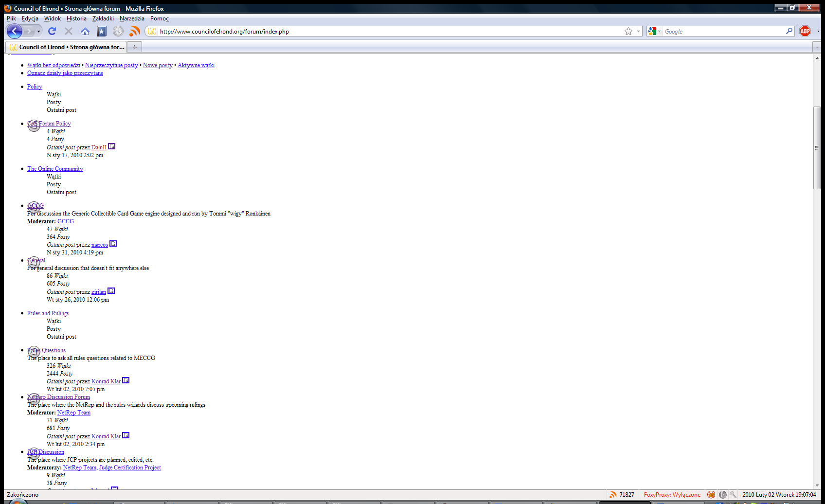Open the back/forward history dropdown arrow
Screen dimensions: 825x504
pos(38,31)
